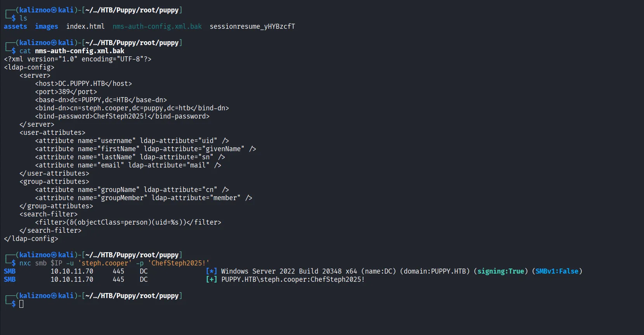Click the bind-password value in the XML
This screenshot has height=335, width=644.
click(x=120, y=116)
